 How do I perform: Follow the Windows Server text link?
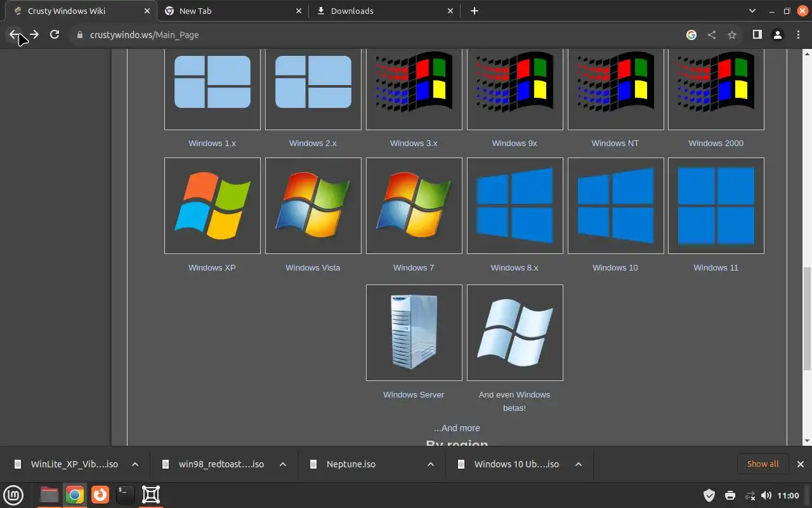tap(414, 395)
